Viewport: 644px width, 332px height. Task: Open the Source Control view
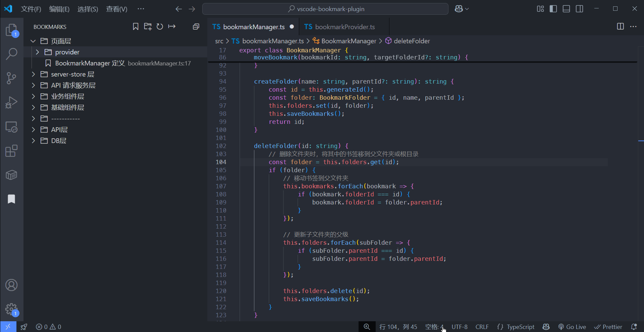[x=12, y=78]
